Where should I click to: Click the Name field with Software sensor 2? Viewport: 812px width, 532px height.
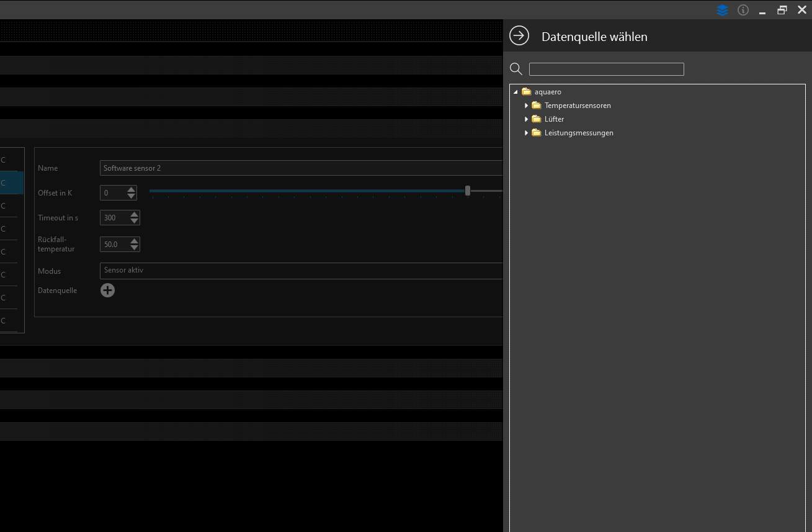click(x=301, y=168)
